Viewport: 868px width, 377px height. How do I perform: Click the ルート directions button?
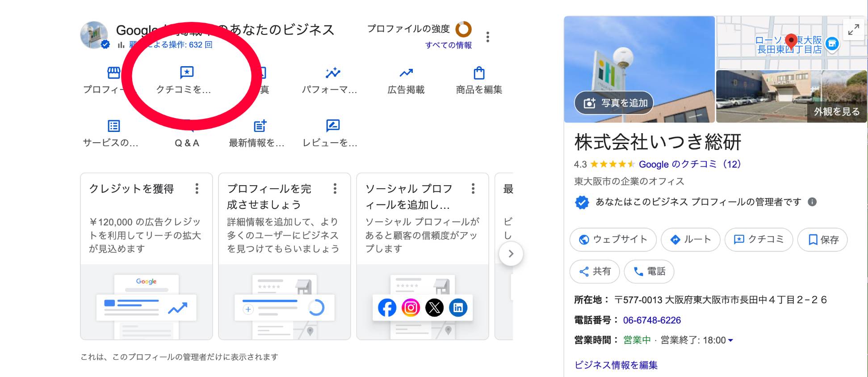tap(691, 239)
